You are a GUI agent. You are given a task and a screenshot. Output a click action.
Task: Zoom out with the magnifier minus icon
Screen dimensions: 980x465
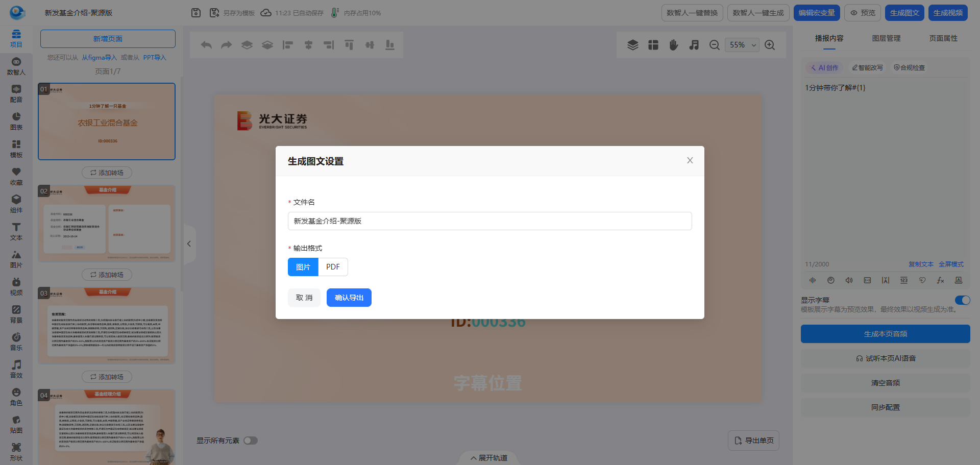715,45
